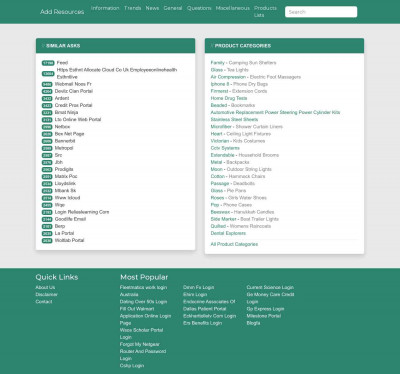The width and height of the screenshot is (400, 374).
Task: Open Box Net Page link
Action: tap(69, 134)
